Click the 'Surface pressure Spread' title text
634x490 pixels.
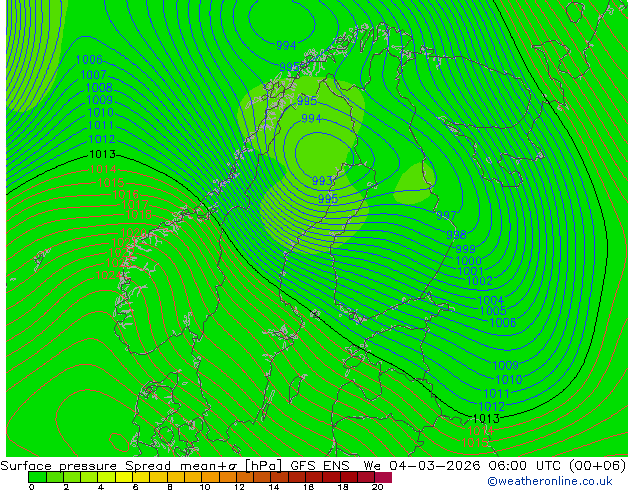(86, 466)
